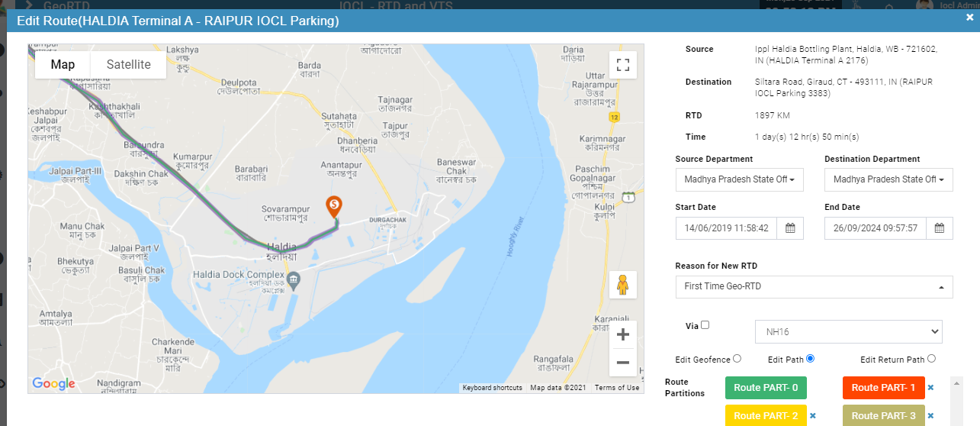Open Google logo link on map
The width and height of the screenshot is (980, 426).
53,383
